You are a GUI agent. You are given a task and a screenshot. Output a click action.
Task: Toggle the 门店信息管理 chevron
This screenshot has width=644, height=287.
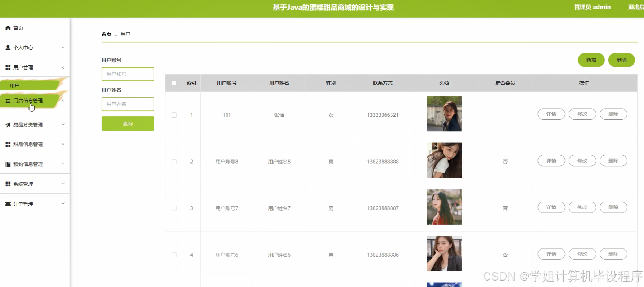[x=63, y=101]
